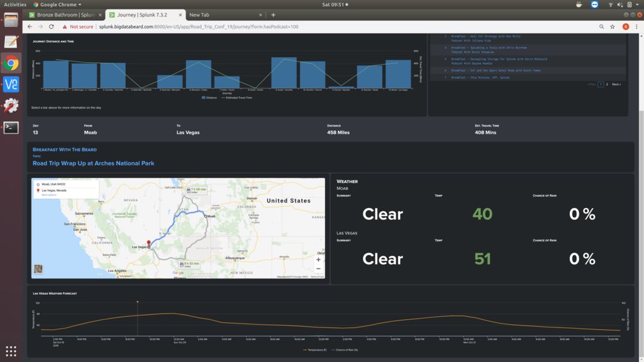Select page 1 in podcast list pagination
Screen dimensions: 644x362
coord(601,85)
